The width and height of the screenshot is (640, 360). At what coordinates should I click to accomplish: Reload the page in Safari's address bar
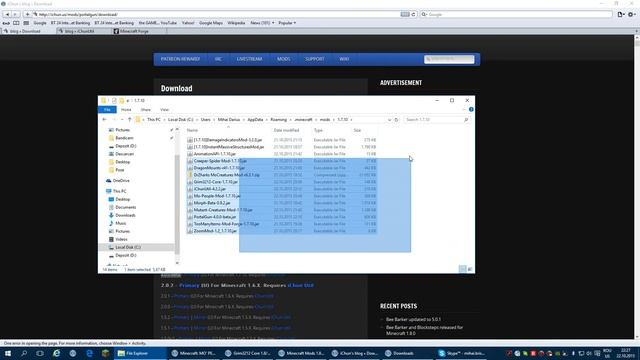coord(413,14)
